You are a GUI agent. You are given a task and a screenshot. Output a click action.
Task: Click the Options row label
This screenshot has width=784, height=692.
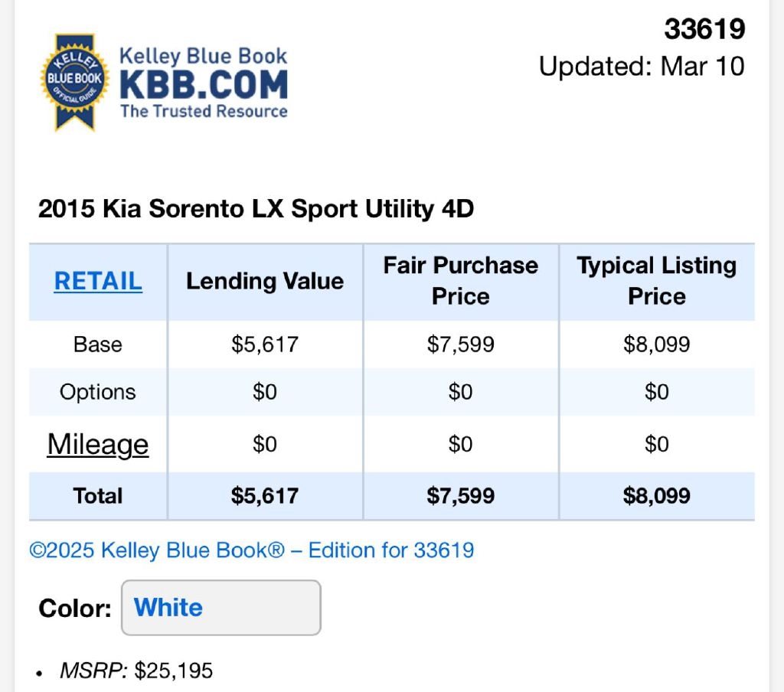98,392
